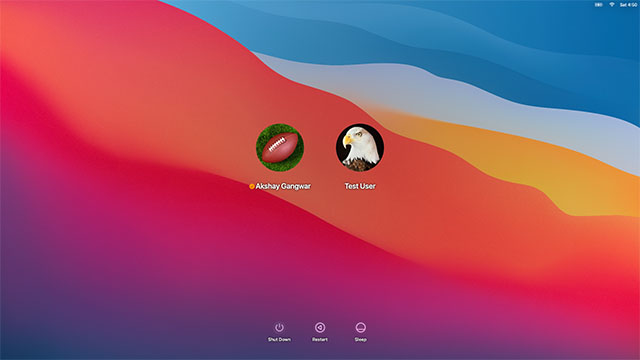This screenshot has width=640, height=360.
Task: Click the Restart icon
Action: tap(320, 327)
